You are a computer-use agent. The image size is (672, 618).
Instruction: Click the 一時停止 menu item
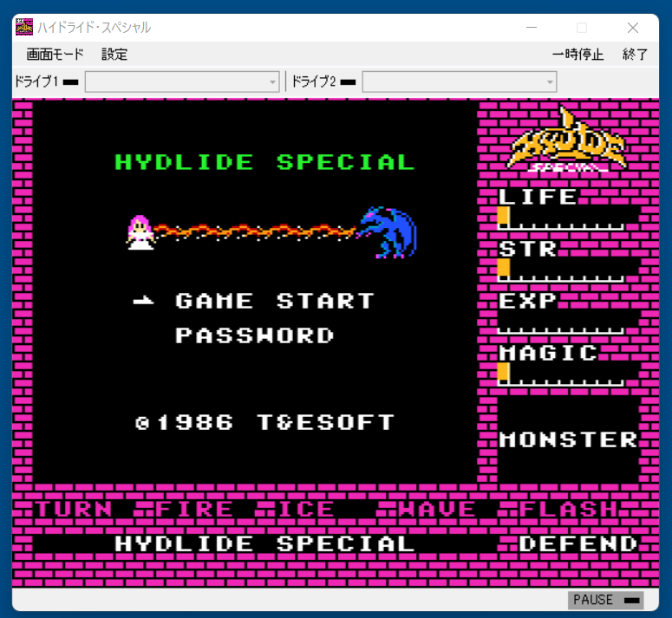[577, 55]
